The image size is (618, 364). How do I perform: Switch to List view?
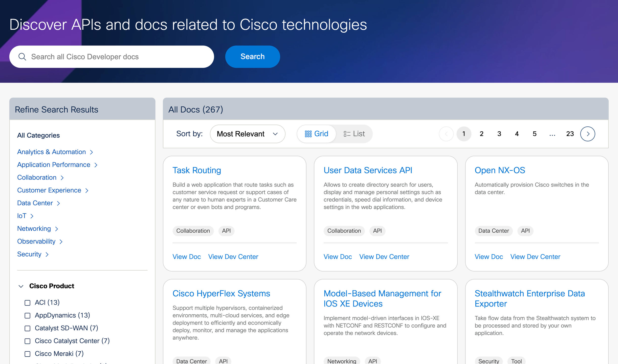pos(354,134)
